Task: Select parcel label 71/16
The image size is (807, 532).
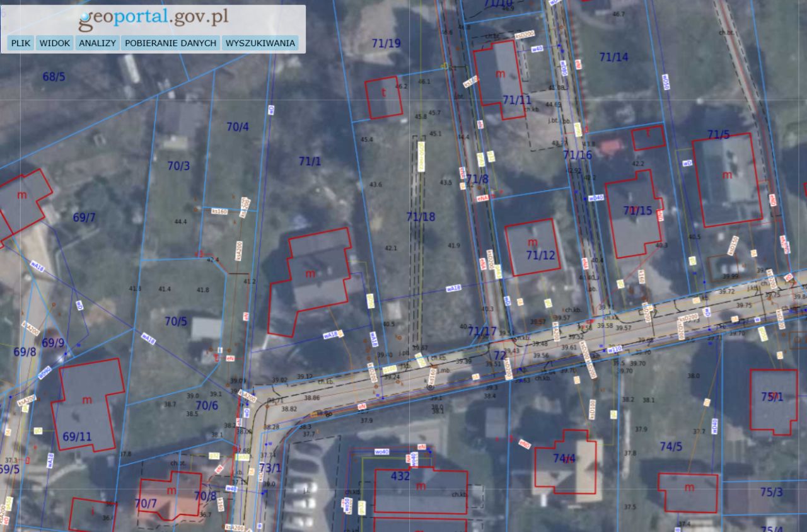Action: [578, 154]
